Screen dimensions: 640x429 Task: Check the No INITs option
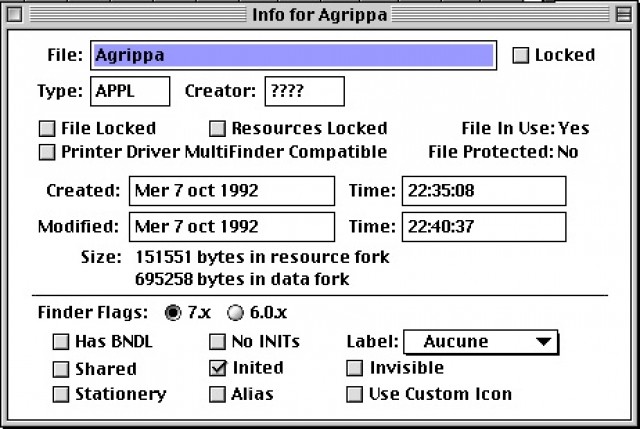pyautogui.click(x=218, y=342)
